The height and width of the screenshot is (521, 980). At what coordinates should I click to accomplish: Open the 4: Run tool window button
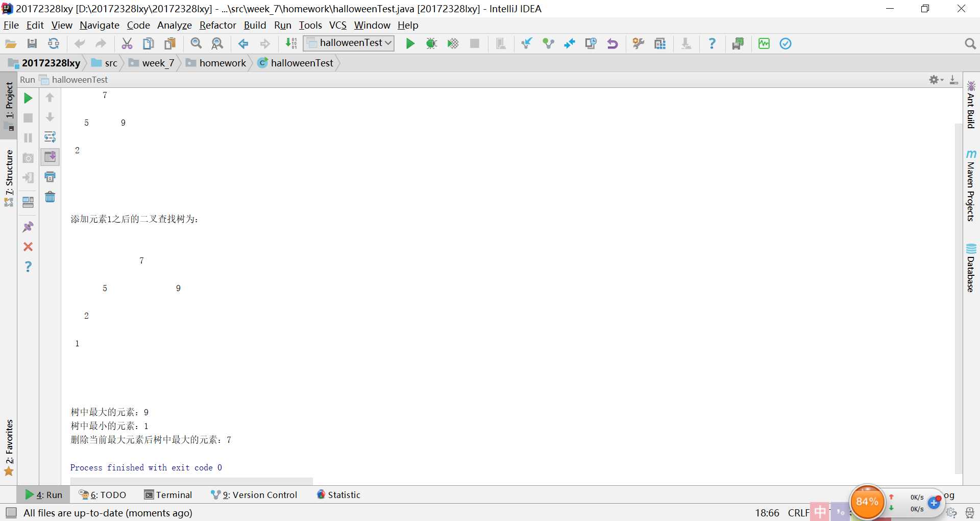44,494
